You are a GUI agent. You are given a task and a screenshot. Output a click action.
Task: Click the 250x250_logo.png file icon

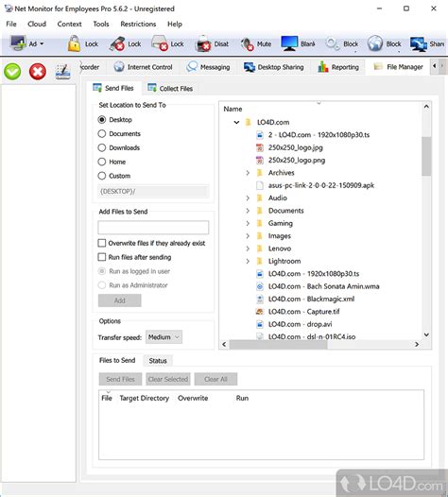click(260, 161)
